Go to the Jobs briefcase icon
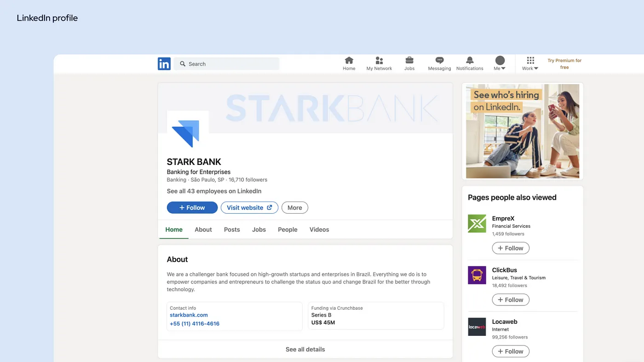 [x=409, y=61]
